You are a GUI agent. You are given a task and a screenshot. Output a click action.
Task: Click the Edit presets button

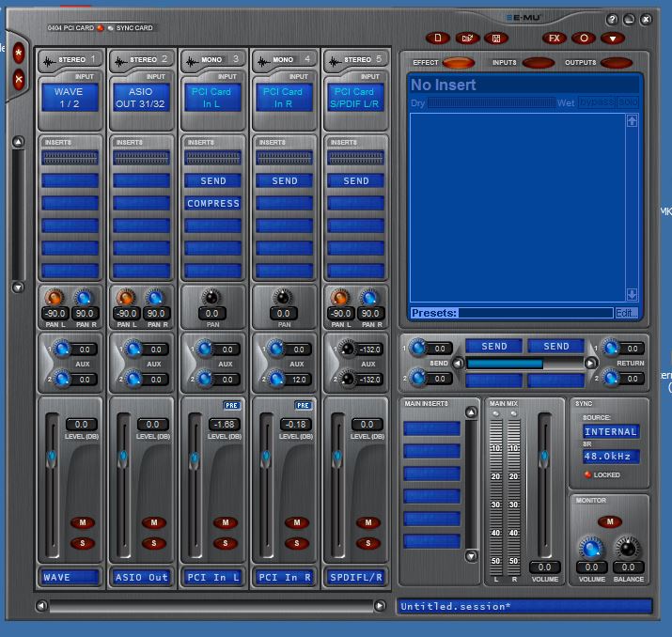[626, 313]
